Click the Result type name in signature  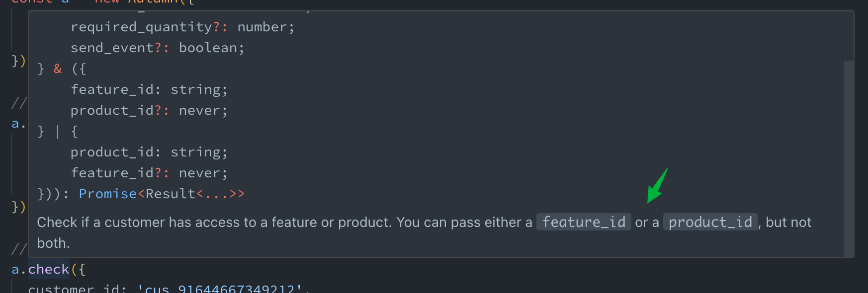[x=171, y=194]
